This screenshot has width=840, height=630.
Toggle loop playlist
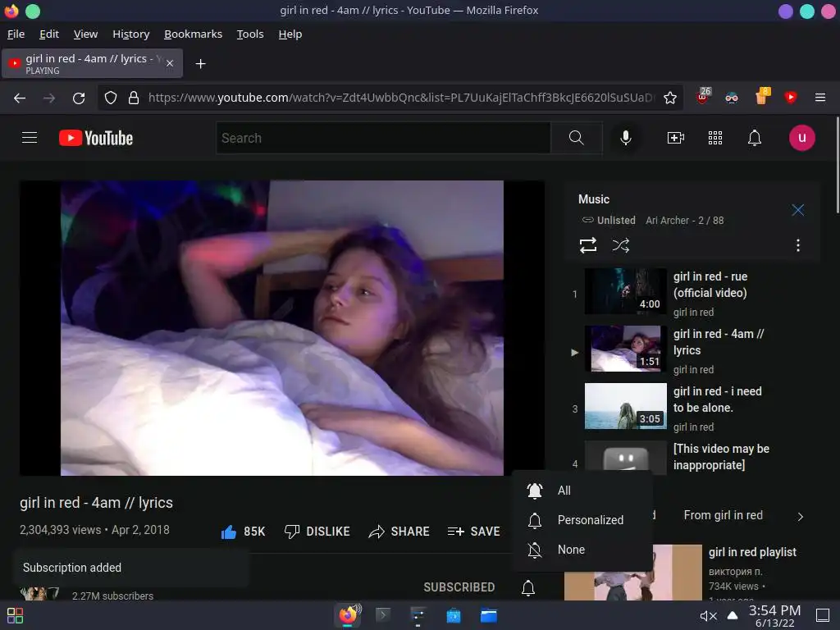588,245
